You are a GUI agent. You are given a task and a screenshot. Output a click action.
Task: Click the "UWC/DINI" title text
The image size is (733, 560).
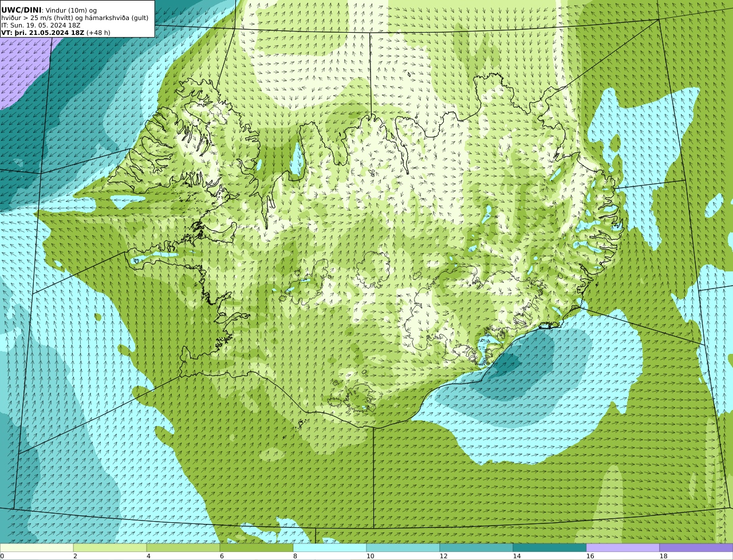21,10
